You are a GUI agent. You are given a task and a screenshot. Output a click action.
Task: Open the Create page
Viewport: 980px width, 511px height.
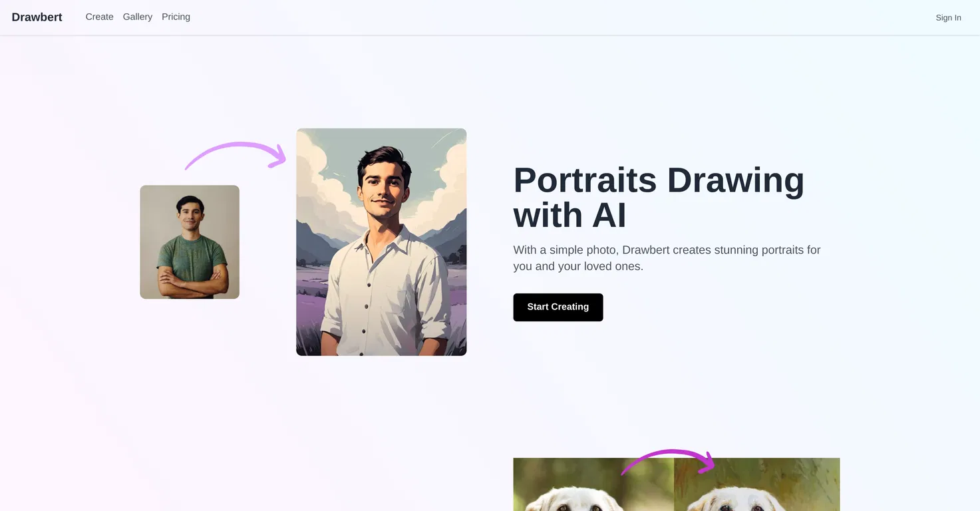pos(99,17)
